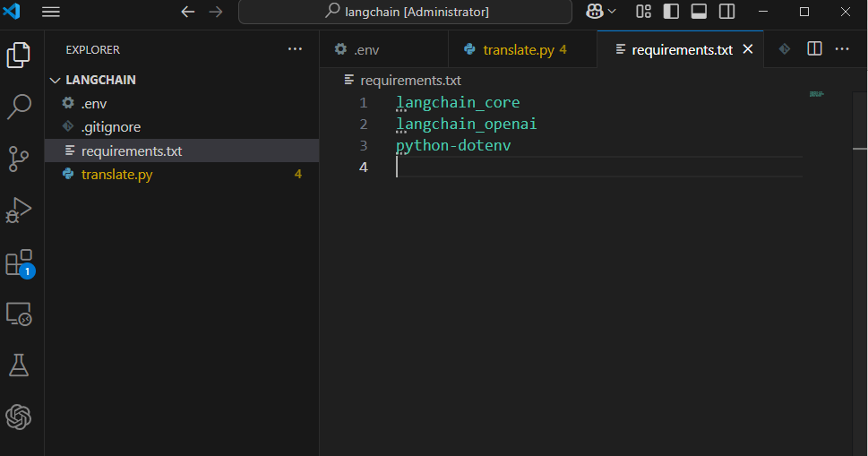Viewport: 868px width, 456px height.
Task: Open the Remote Explorer view
Action: [19, 314]
